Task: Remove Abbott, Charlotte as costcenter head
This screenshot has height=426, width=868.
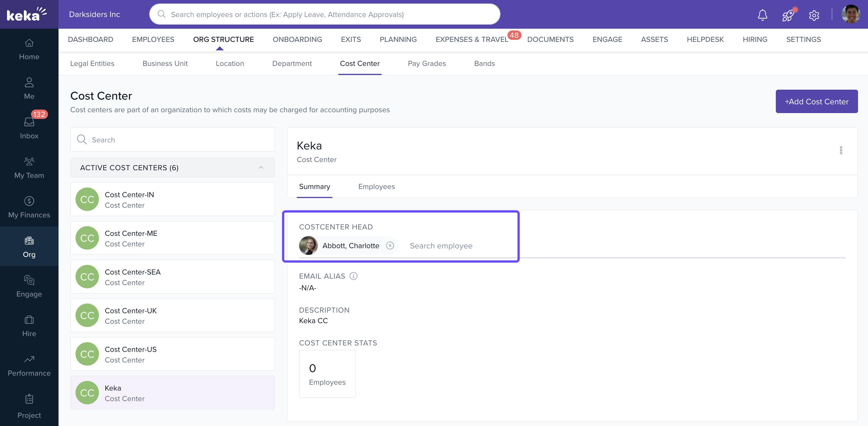Action: coord(390,245)
